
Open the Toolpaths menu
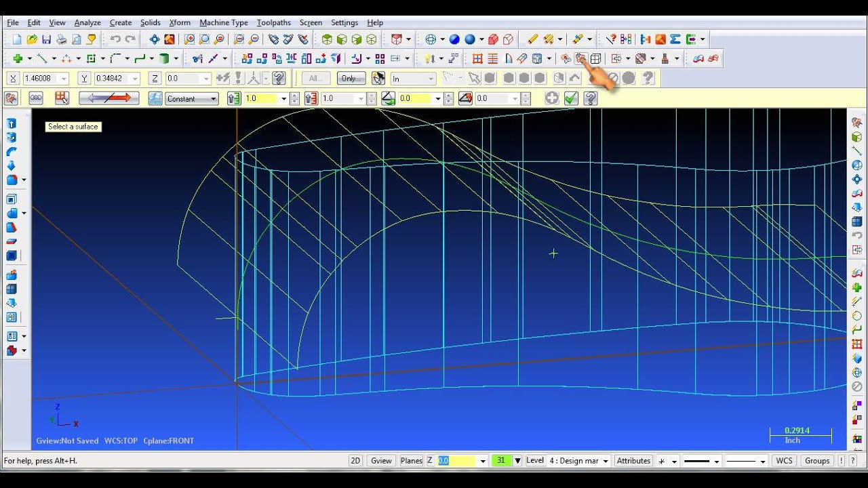(x=273, y=22)
